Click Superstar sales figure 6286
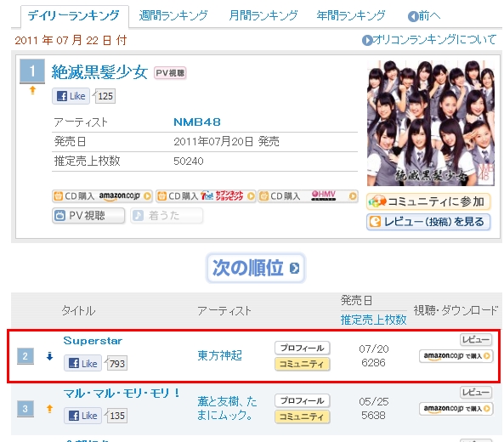 [373, 363]
